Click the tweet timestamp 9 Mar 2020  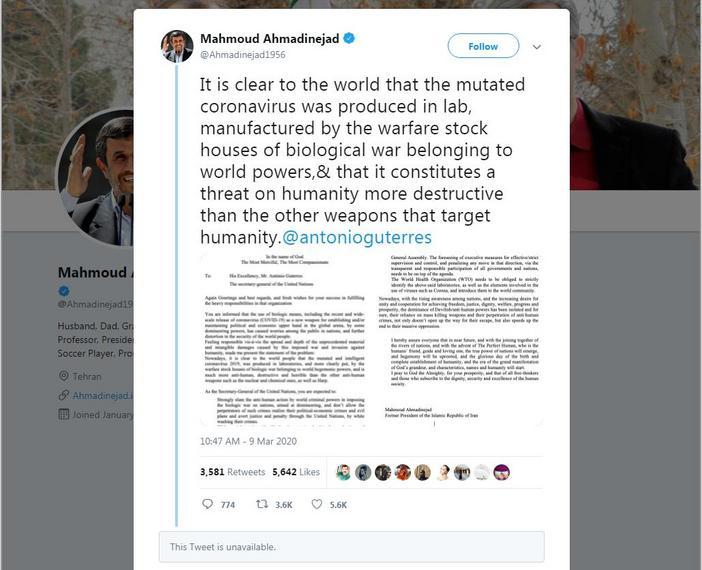(x=242, y=440)
